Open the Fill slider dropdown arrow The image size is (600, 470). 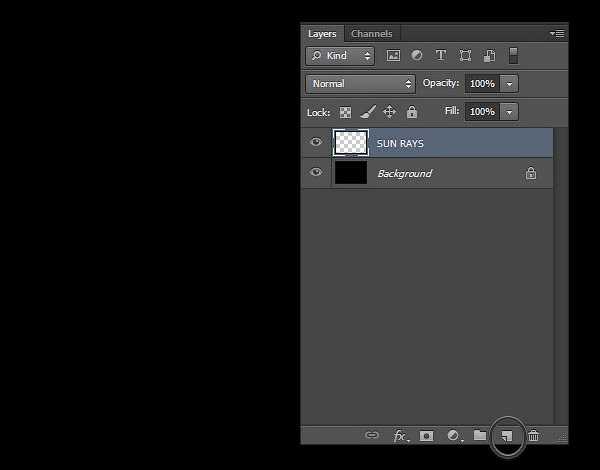click(509, 112)
